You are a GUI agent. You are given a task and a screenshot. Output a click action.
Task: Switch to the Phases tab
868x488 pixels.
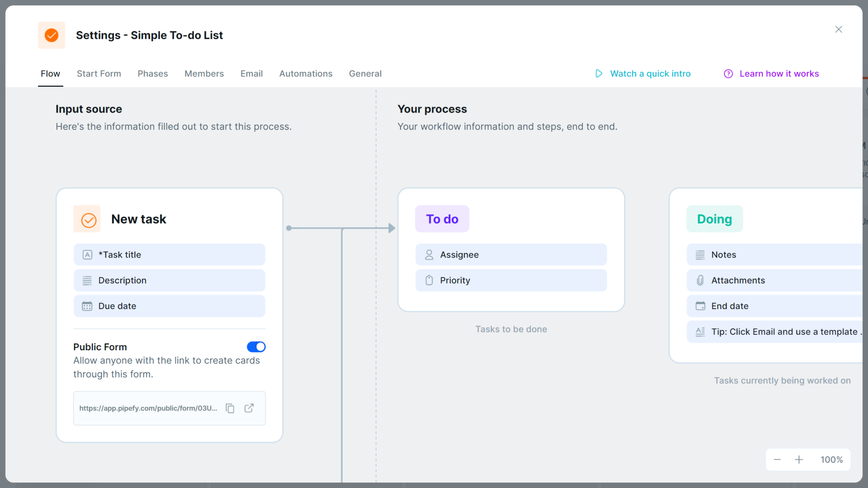[x=152, y=73]
